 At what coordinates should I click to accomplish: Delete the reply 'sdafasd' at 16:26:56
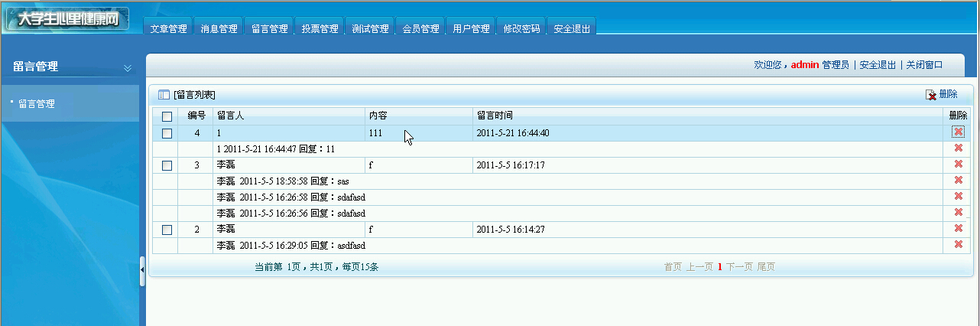point(958,212)
